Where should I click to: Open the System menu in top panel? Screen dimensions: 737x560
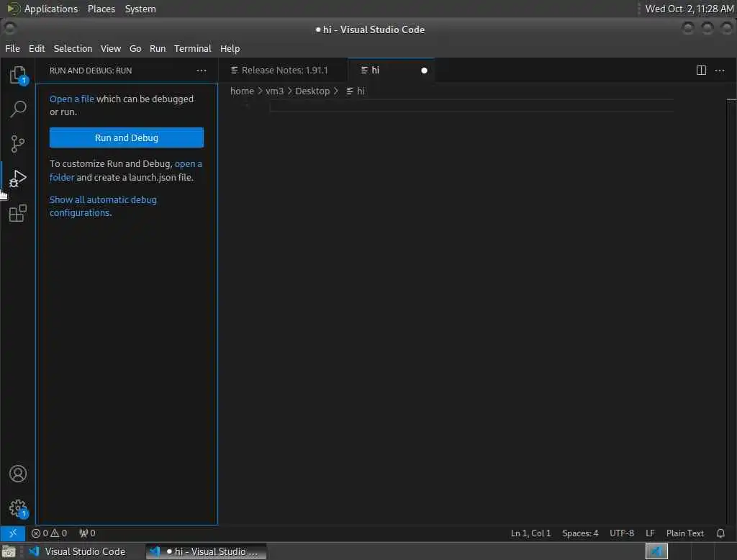pyautogui.click(x=140, y=9)
